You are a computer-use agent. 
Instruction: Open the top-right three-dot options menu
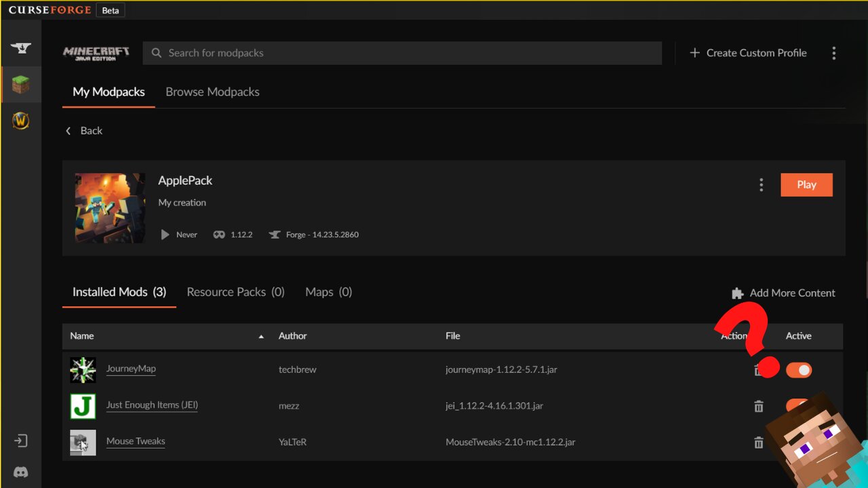point(833,53)
